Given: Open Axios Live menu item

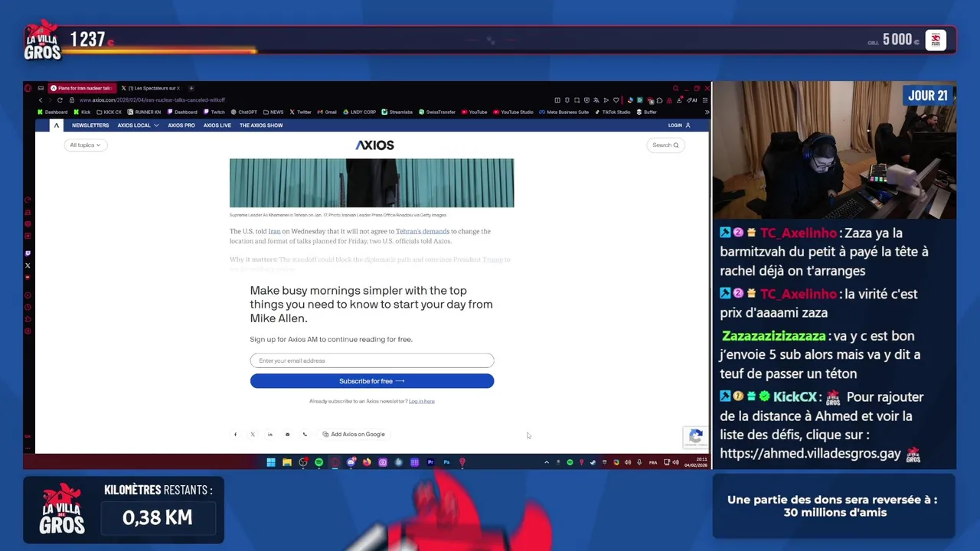Looking at the screenshot, I should (217, 126).
